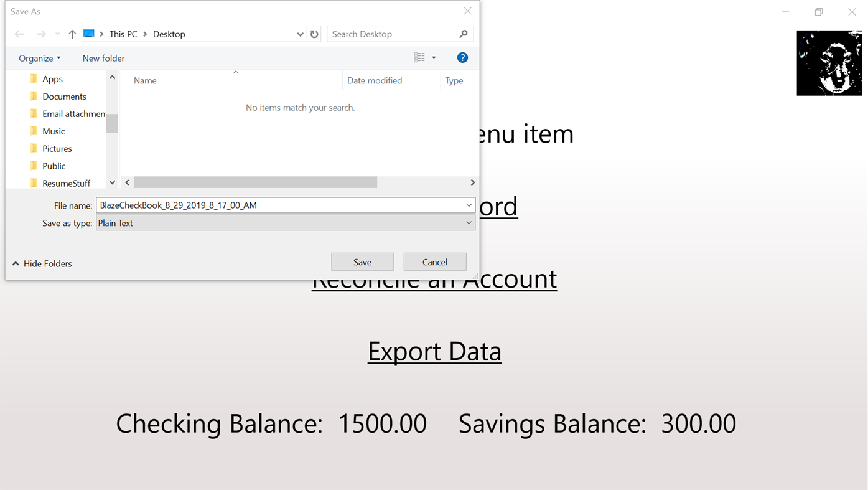Image resolution: width=868 pixels, height=490 pixels.
Task: Click the Save button
Action: click(362, 261)
